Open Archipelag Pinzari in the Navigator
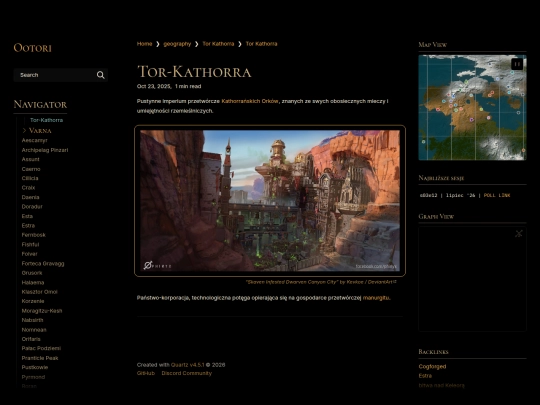This screenshot has height=405, width=540. (x=45, y=150)
